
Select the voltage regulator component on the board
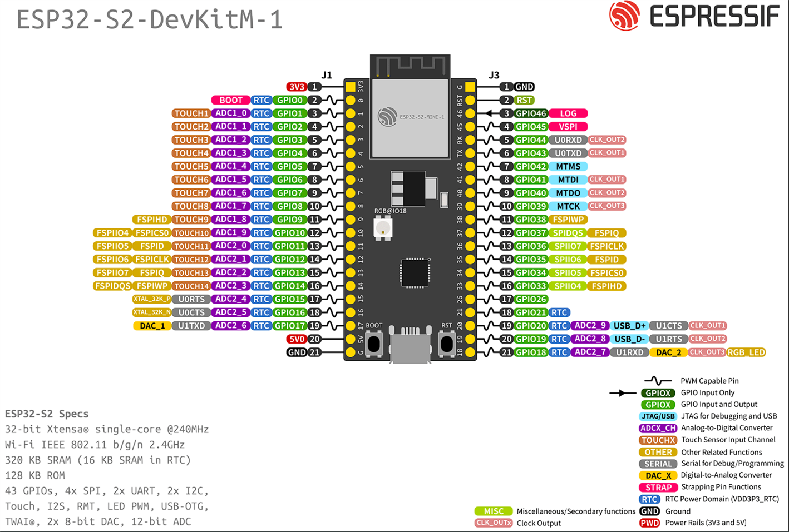point(415,189)
